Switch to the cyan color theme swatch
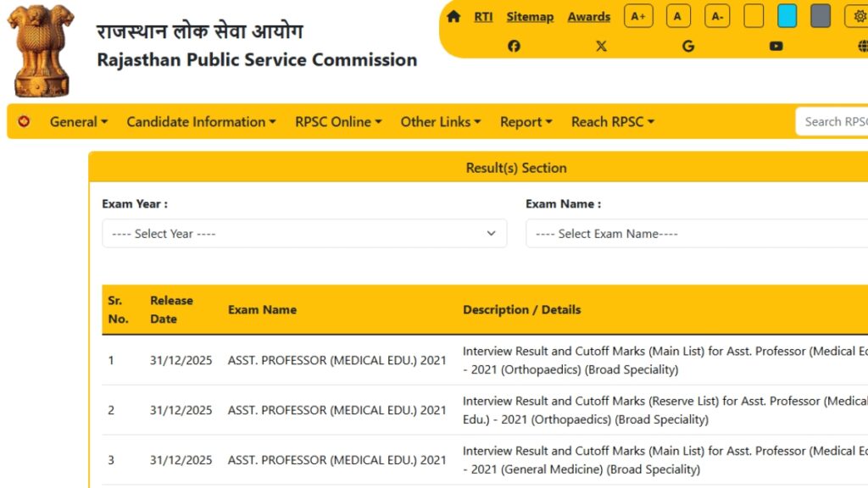 point(788,15)
